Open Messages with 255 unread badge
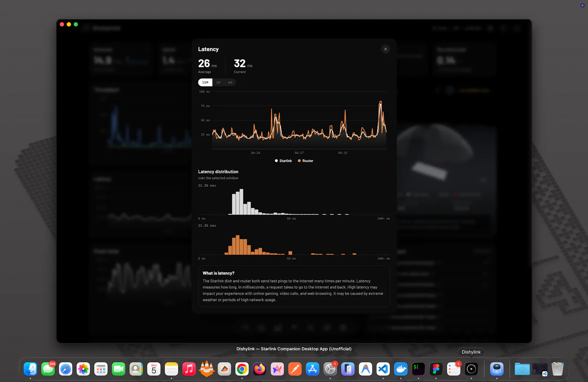The image size is (588, 382). (x=48, y=369)
